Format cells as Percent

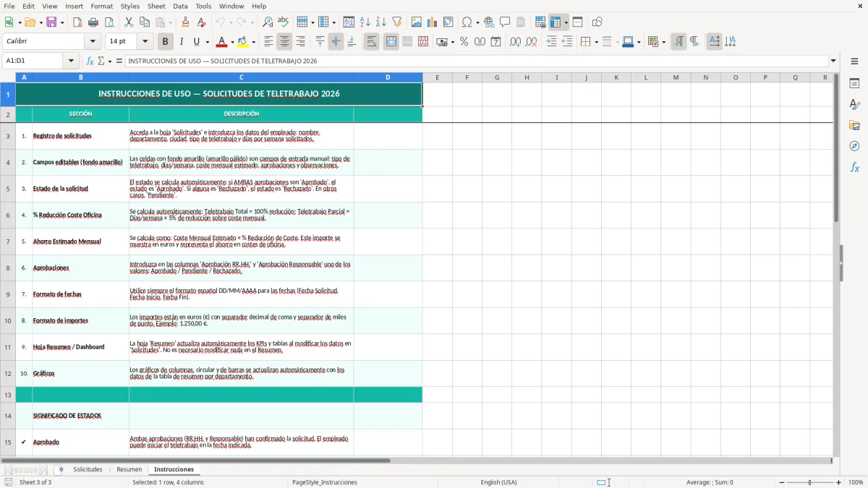[x=464, y=42]
